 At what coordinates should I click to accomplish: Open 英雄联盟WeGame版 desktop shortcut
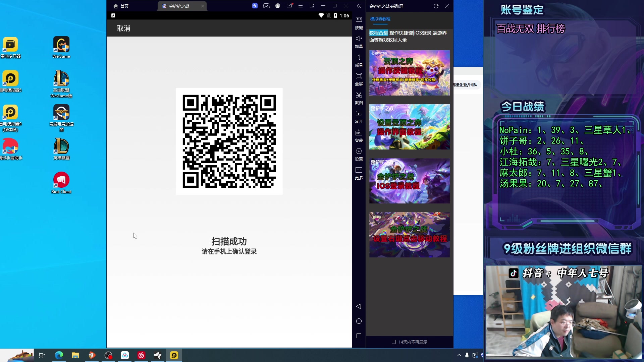[61, 84]
